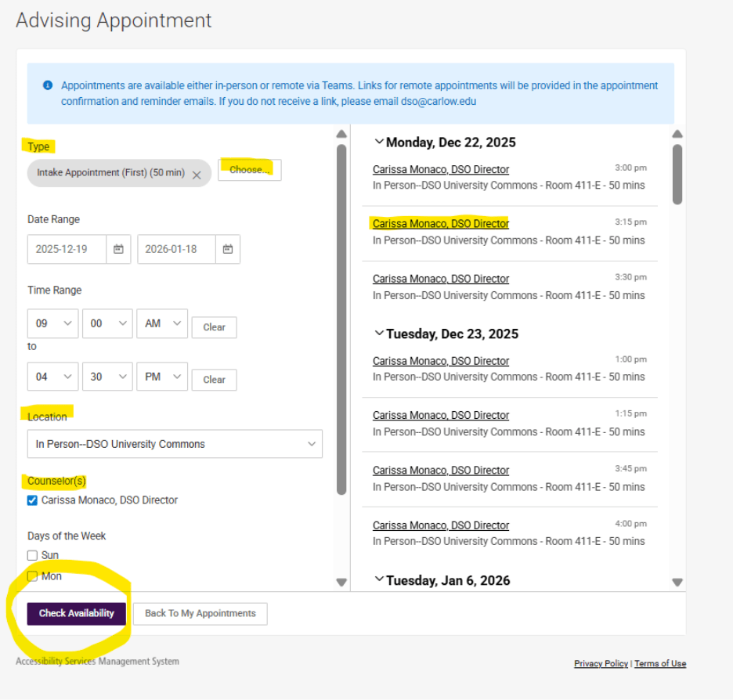The height and width of the screenshot is (700, 733).
Task: Open calendar picker for end date
Action: pyautogui.click(x=228, y=249)
